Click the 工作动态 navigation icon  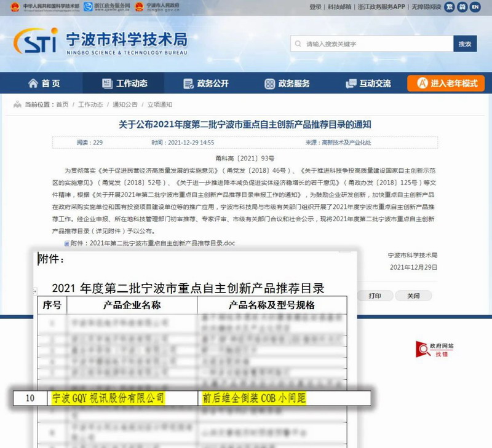(x=106, y=84)
